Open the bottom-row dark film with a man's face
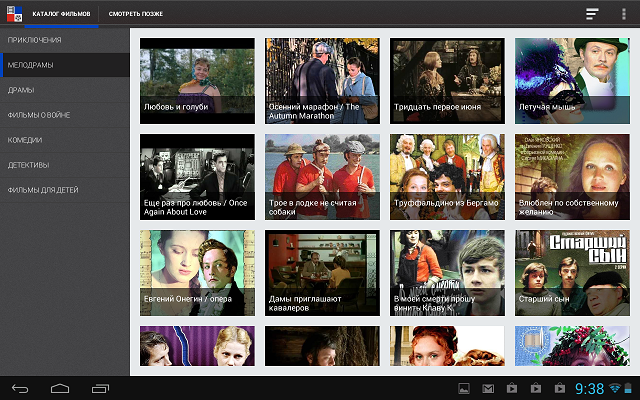 322,346
